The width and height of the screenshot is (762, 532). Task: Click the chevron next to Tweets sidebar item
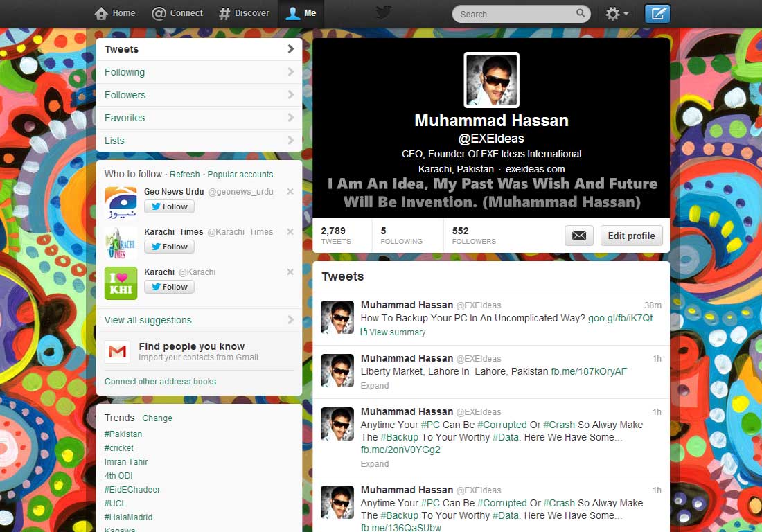click(x=291, y=48)
